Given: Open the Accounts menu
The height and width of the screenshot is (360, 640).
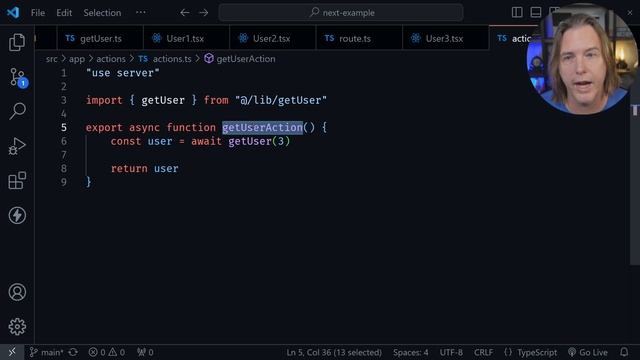Looking at the screenshot, I should point(17,292).
